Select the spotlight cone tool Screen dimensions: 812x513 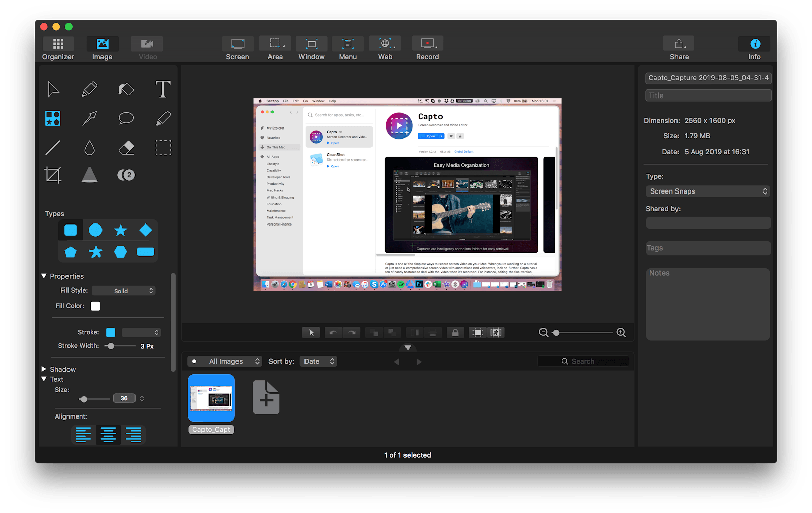click(x=90, y=174)
